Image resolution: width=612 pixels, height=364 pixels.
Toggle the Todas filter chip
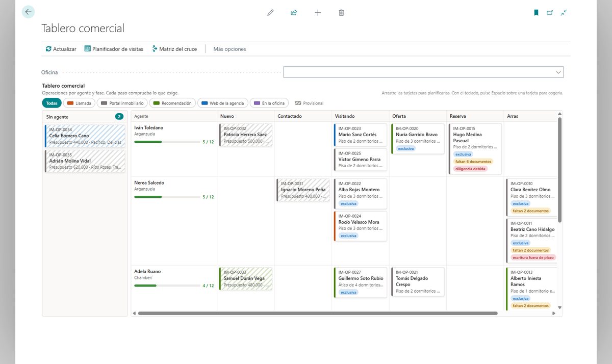click(52, 103)
